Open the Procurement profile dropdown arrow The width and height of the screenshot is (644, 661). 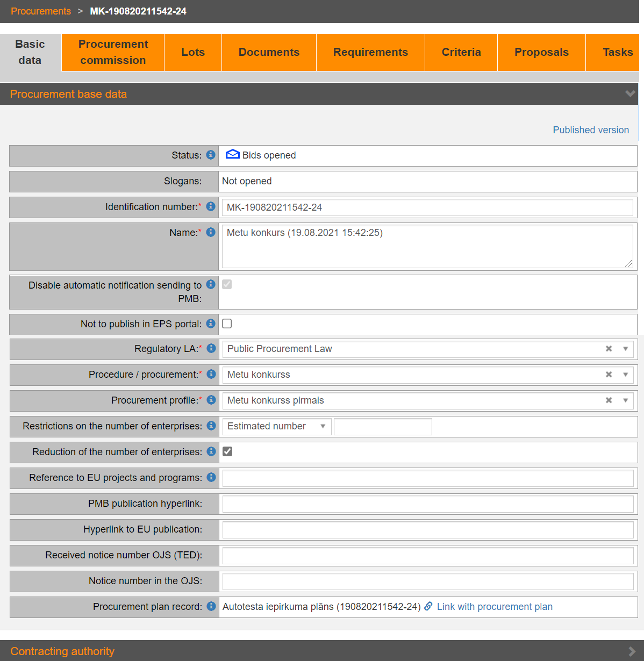[625, 400]
